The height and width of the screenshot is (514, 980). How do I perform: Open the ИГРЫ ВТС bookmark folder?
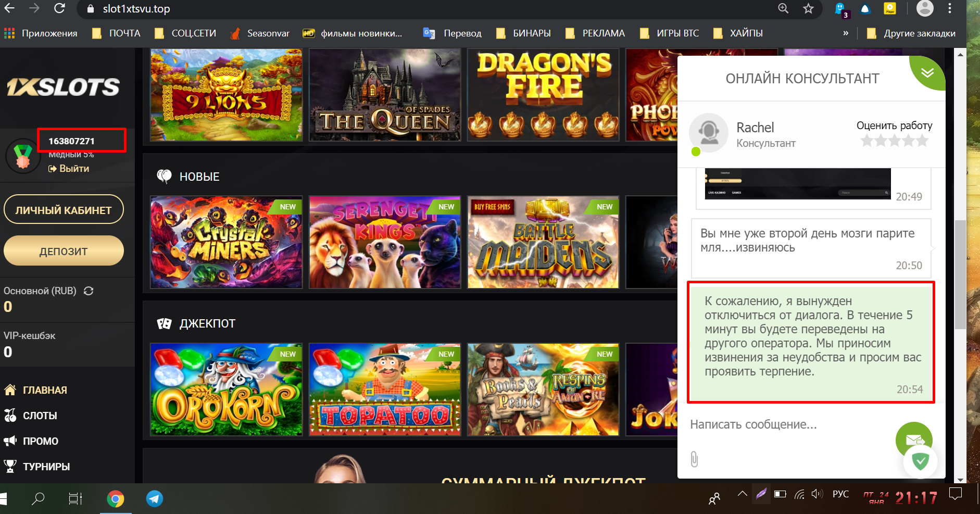click(x=669, y=33)
